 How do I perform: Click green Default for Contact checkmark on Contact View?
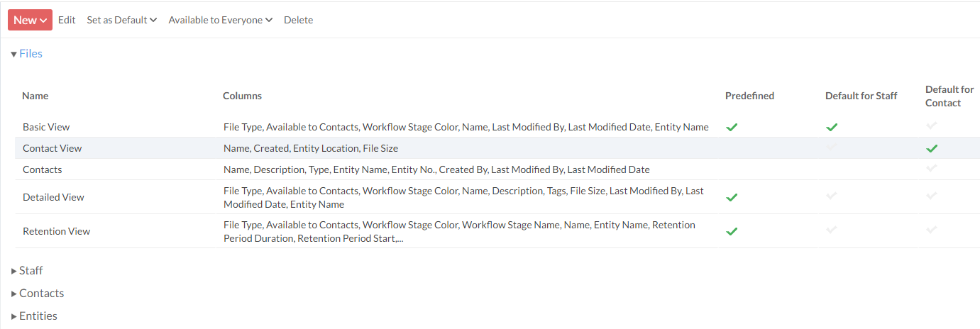pos(932,149)
